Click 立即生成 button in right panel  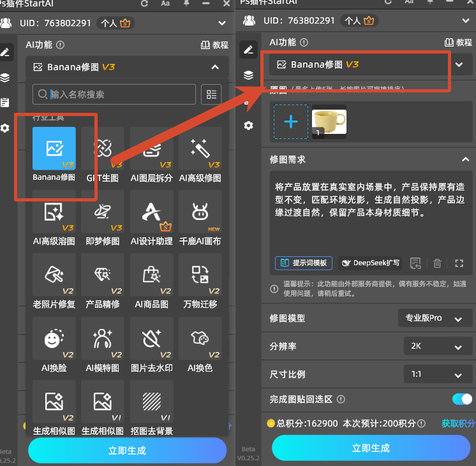pos(371,448)
